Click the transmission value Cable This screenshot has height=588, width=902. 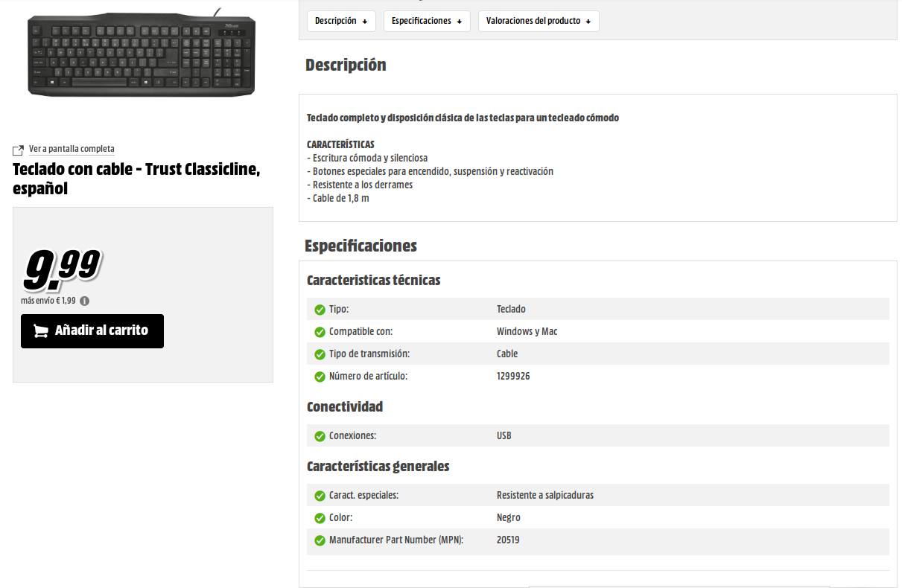point(507,354)
